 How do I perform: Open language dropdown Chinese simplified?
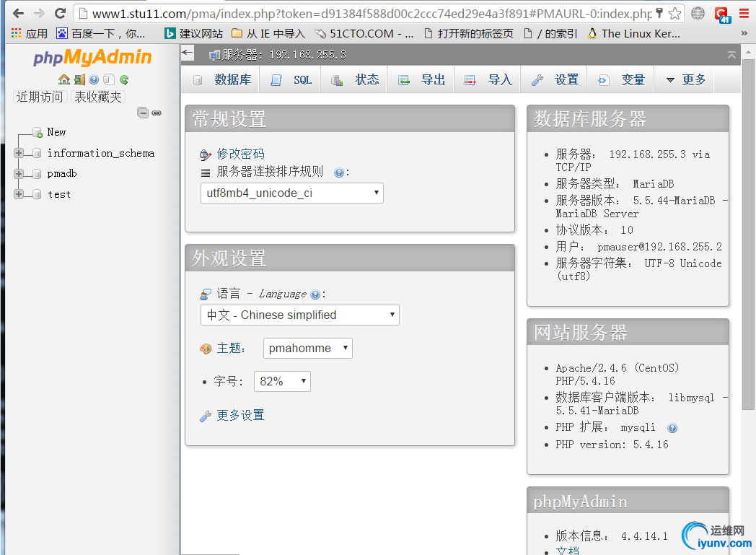pos(300,315)
